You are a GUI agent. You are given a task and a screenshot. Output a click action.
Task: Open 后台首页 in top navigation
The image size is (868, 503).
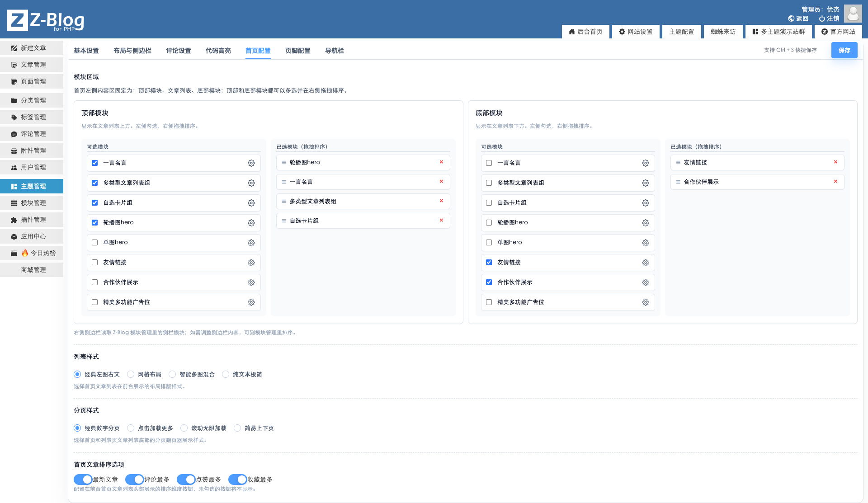(x=585, y=32)
